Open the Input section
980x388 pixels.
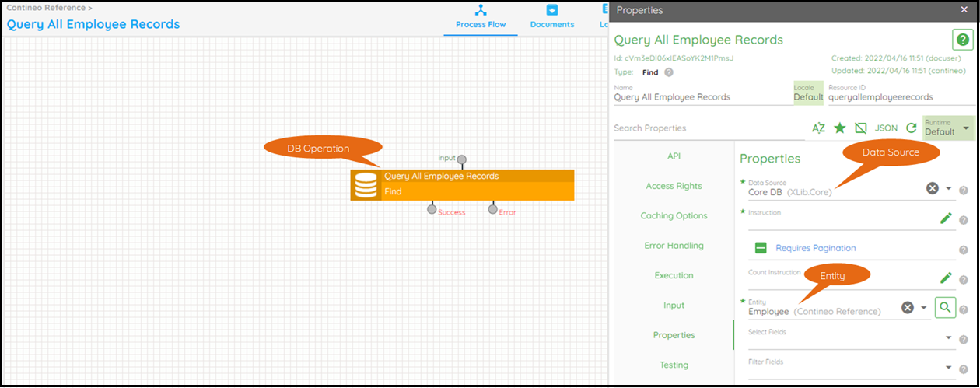click(x=674, y=306)
